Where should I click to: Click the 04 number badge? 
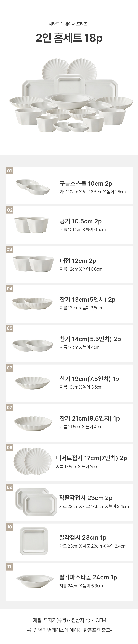(9, 289)
